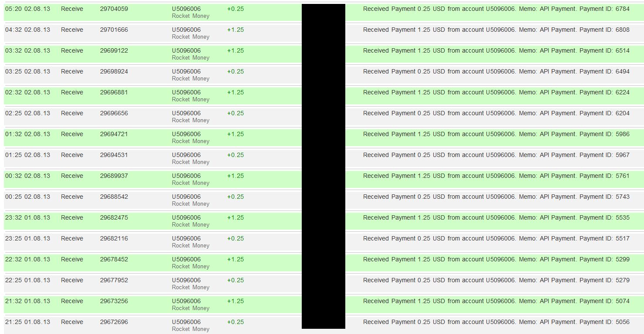Click the timestamp 03:25 02.08.13
Viewport: 644px width, 334px height.
tap(27, 71)
